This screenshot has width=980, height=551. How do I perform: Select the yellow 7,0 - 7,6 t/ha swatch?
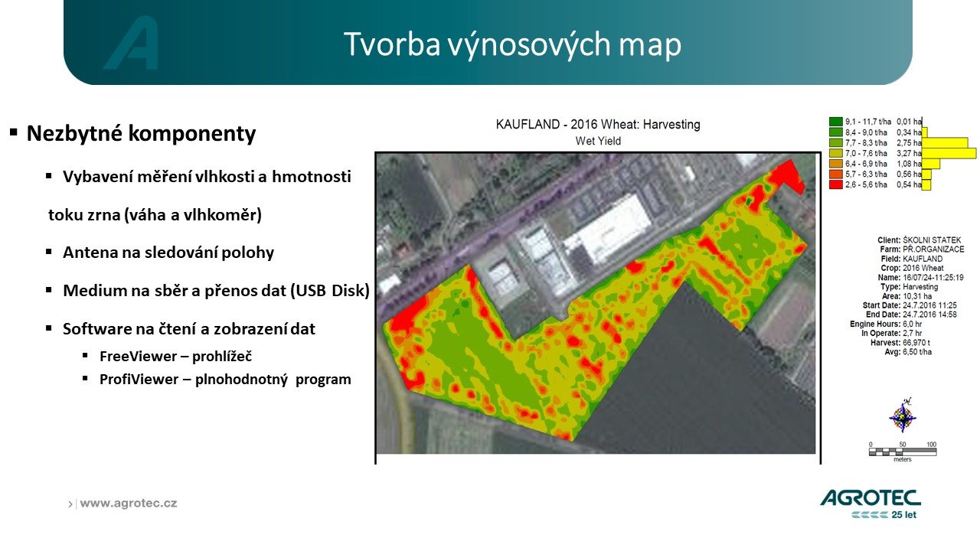click(x=835, y=153)
